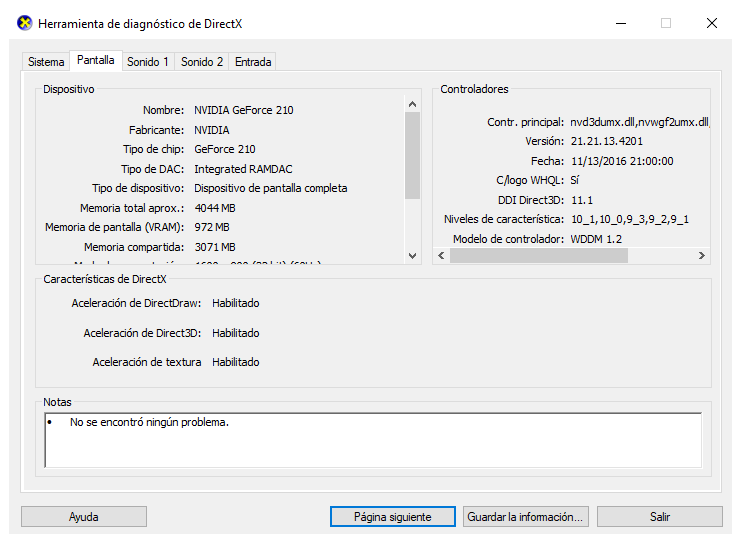Click the Ayuda button
The width and height of the screenshot is (750, 534).
pyautogui.click(x=84, y=517)
